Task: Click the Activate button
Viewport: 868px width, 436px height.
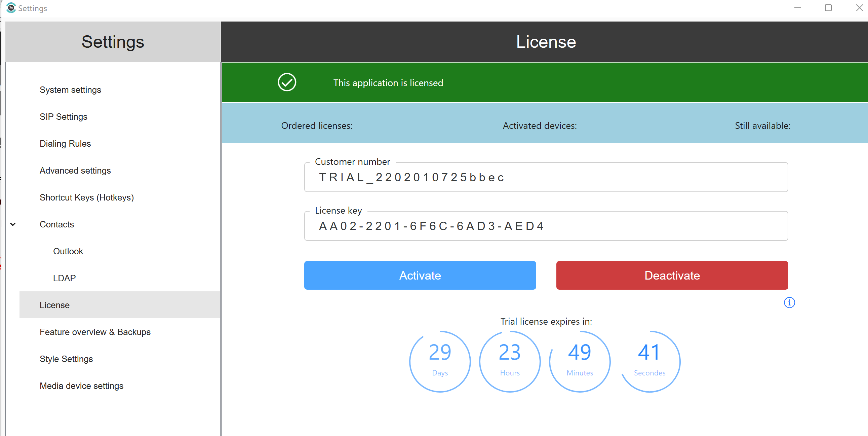Action: tap(420, 275)
